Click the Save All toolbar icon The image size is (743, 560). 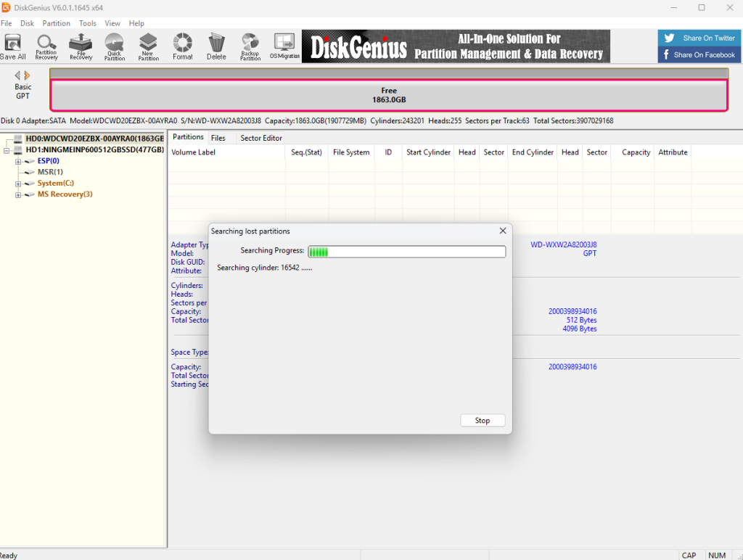click(x=13, y=46)
